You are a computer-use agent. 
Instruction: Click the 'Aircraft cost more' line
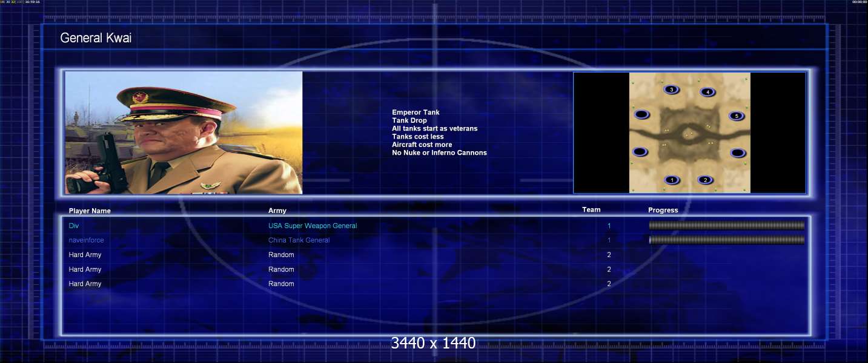click(x=422, y=145)
